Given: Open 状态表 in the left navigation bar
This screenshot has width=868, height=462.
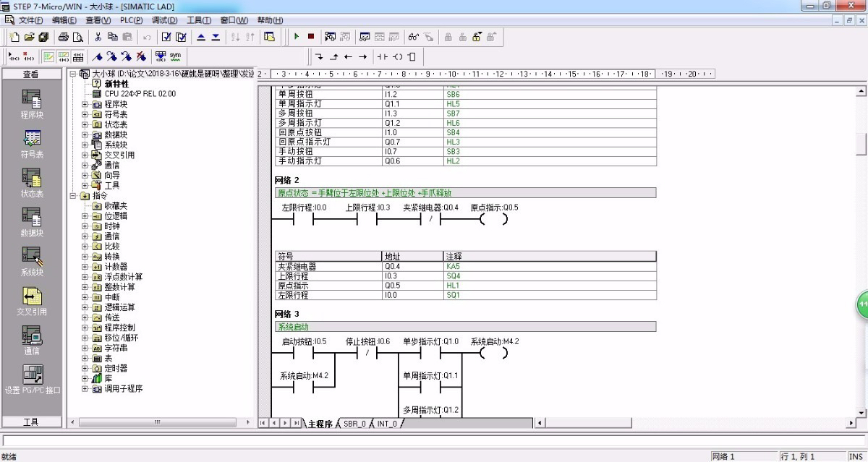Looking at the screenshot, I should (32, 184).
